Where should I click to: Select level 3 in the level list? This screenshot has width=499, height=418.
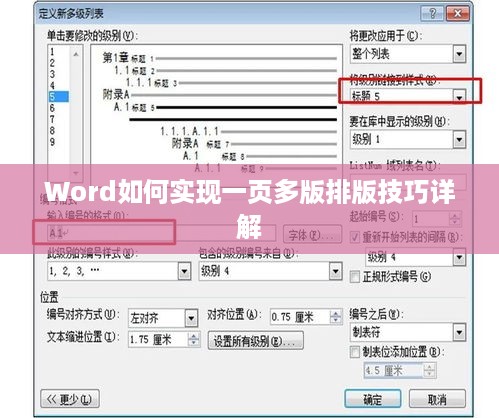[x=52, y=74]
